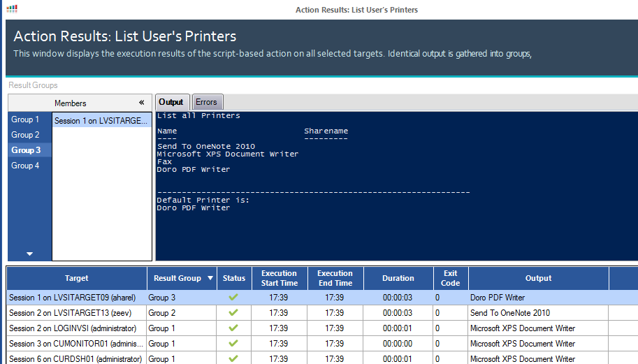Click the Sharename heading in output console
Screen dimensions: 638x364
(326, 131)
